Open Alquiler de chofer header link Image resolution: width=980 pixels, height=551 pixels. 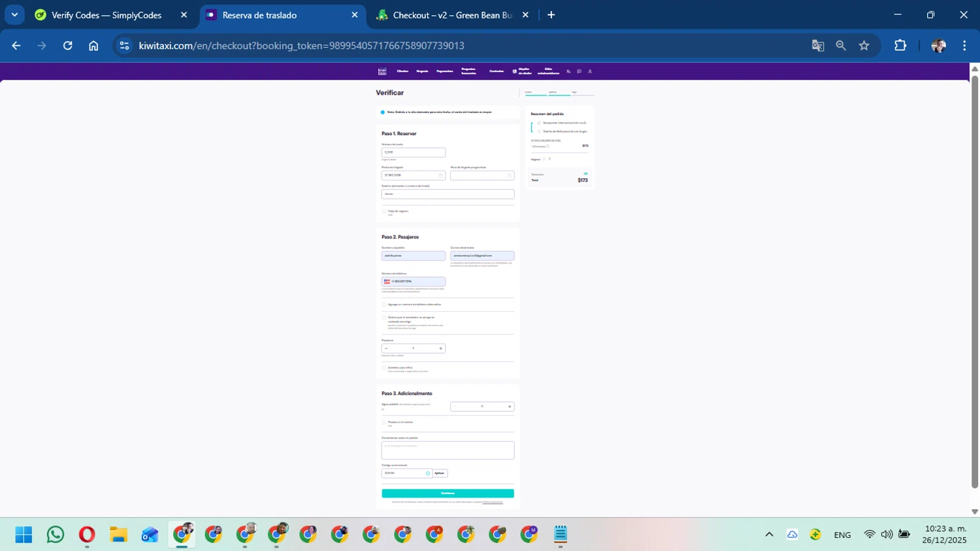point(521,71)
